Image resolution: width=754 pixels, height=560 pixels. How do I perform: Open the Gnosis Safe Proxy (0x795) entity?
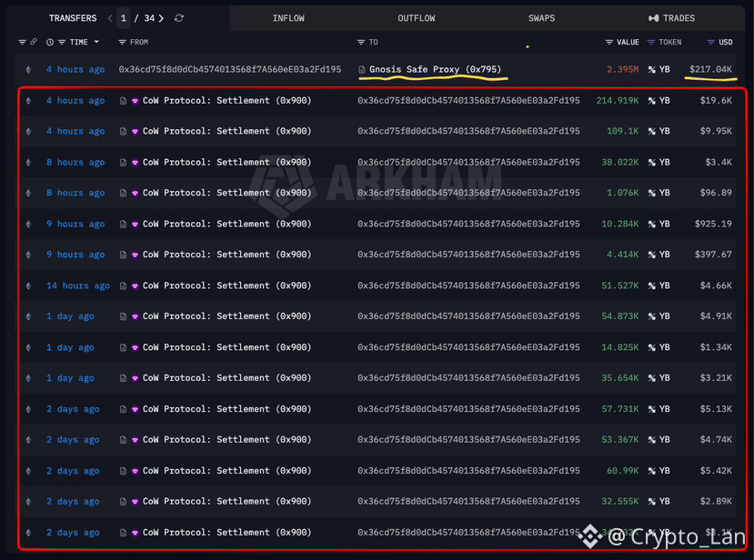[435, 69]
